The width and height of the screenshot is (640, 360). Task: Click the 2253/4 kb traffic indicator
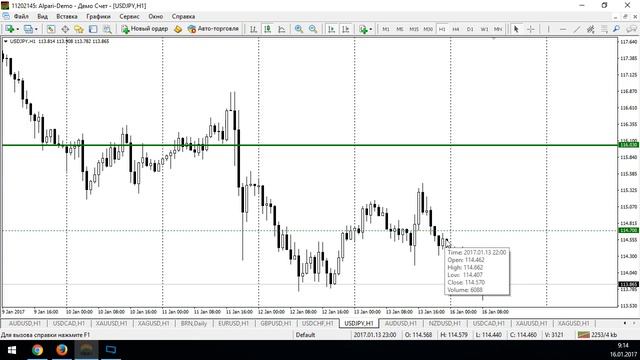pos(597,335)
